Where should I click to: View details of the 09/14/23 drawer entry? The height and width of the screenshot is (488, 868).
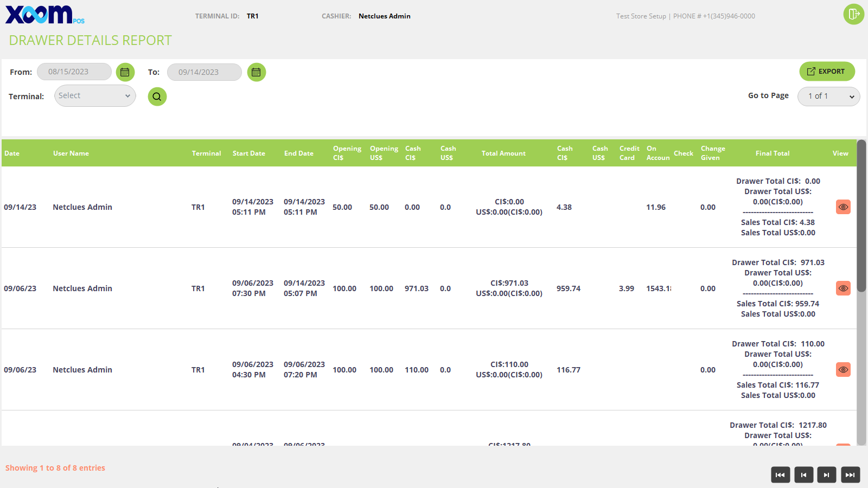(843, 207)
